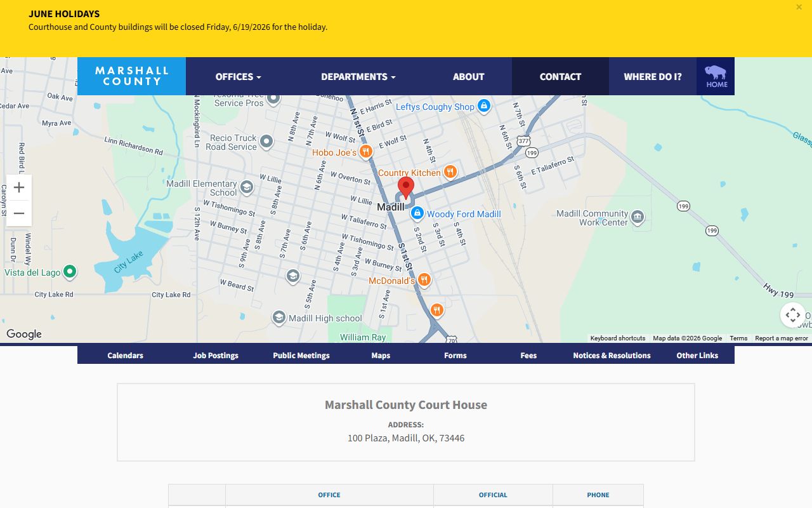This screenshot has width=812, height=508.
Task: Open the Job Postings tab
Action: pyautogui.click(x=216, y=356)
